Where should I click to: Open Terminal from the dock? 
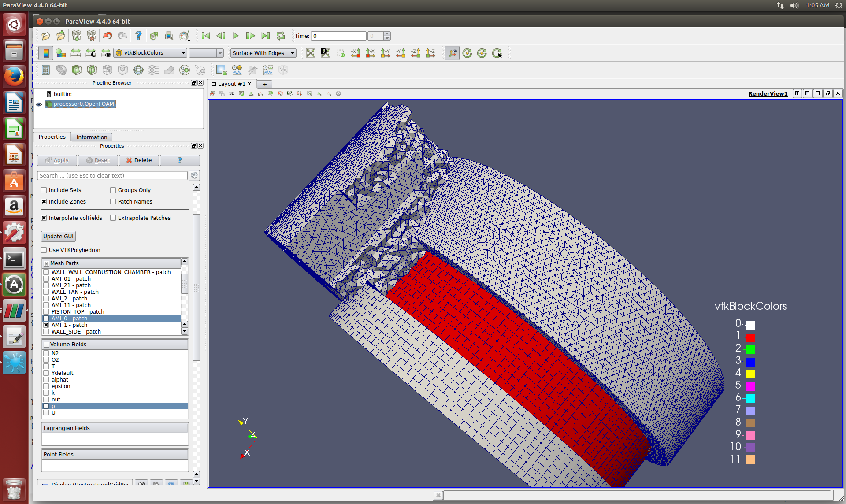point(14,259)
